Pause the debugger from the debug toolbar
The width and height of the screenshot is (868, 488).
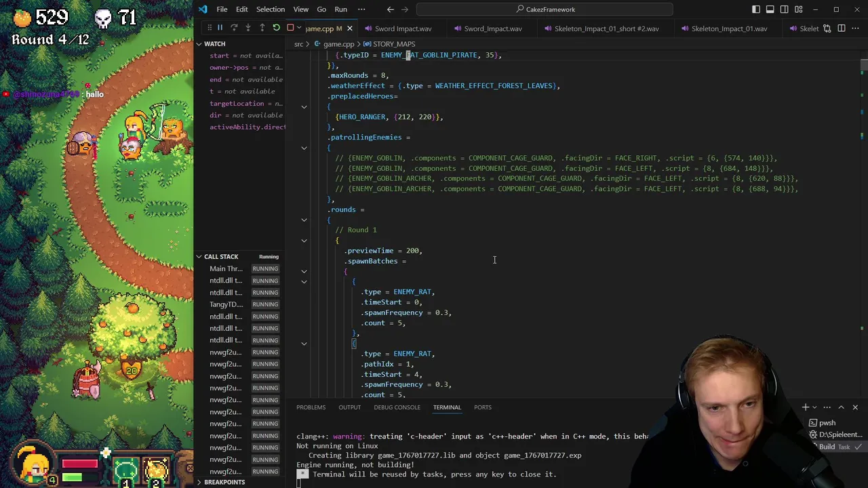[220, 28]
